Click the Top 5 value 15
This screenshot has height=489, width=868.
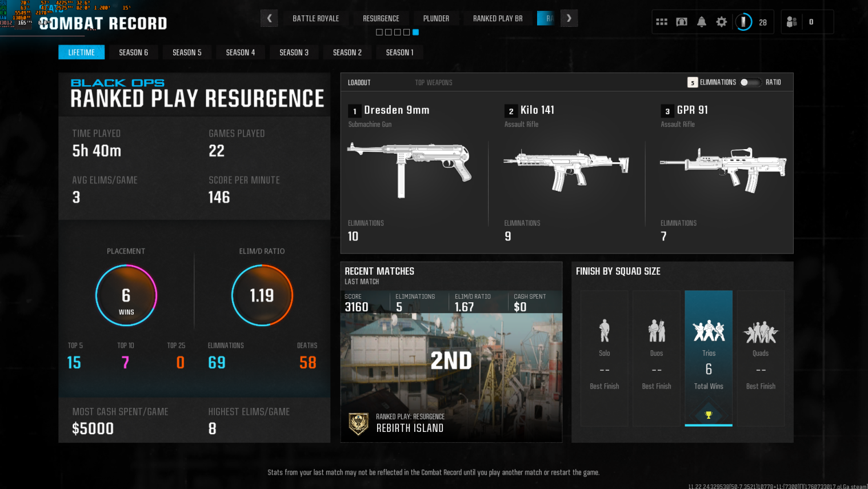(74, 363)
